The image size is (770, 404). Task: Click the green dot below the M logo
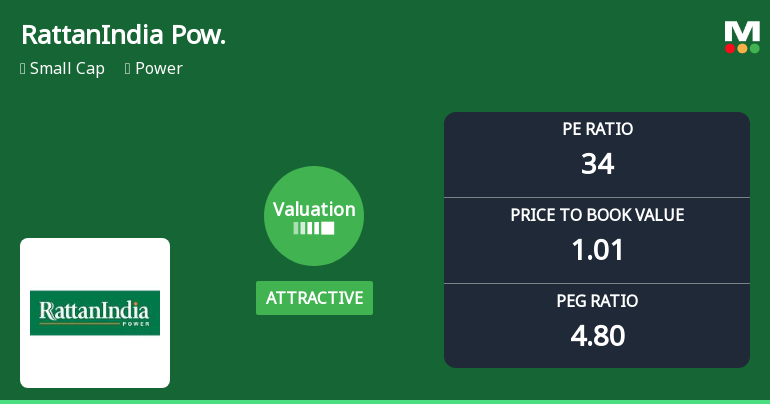(754, 48)
